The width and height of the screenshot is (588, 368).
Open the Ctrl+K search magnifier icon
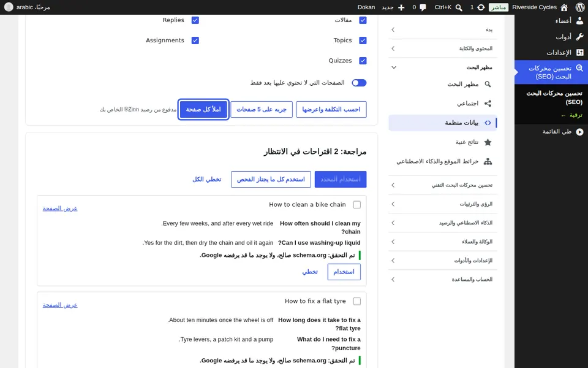pyautogui.click(x=459, y=7)
